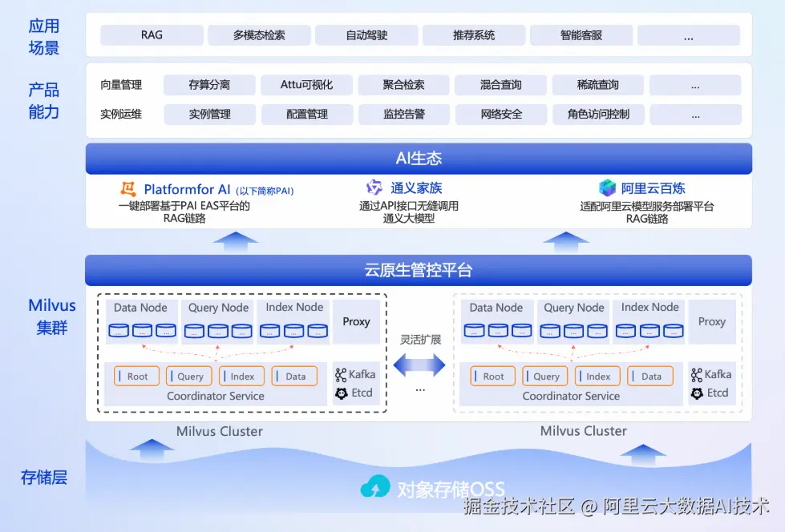785x532 pixels.
Task: Click the 产品能力 side label
Action: click(44, 101)
